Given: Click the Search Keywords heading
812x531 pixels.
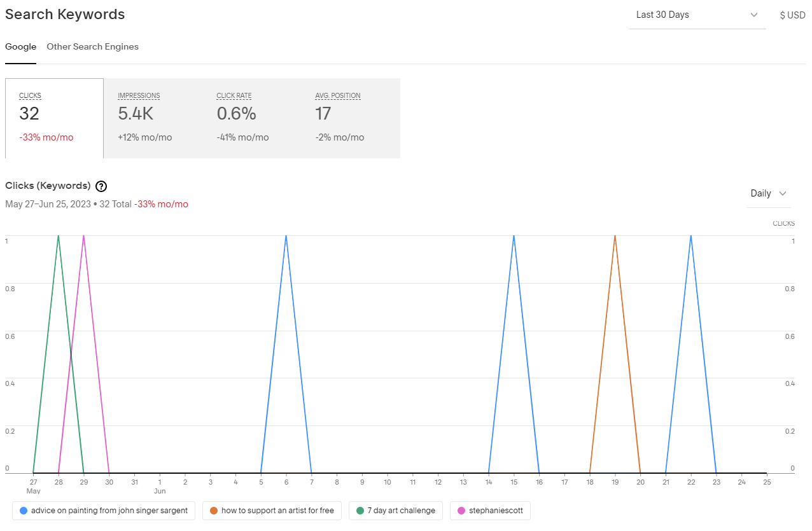Looking at the screenshot, I should [65, 14].
